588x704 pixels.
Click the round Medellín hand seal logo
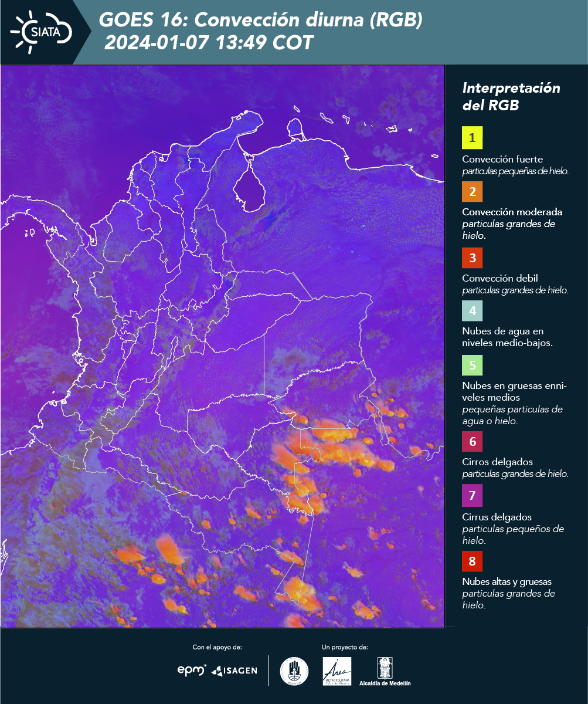point(294,671)
